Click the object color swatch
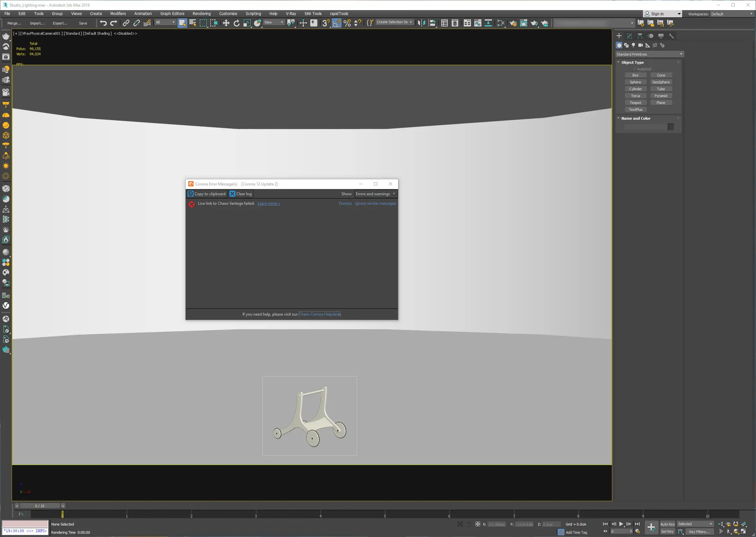Viewport: 756px width, 537px height. click(671, 127)
